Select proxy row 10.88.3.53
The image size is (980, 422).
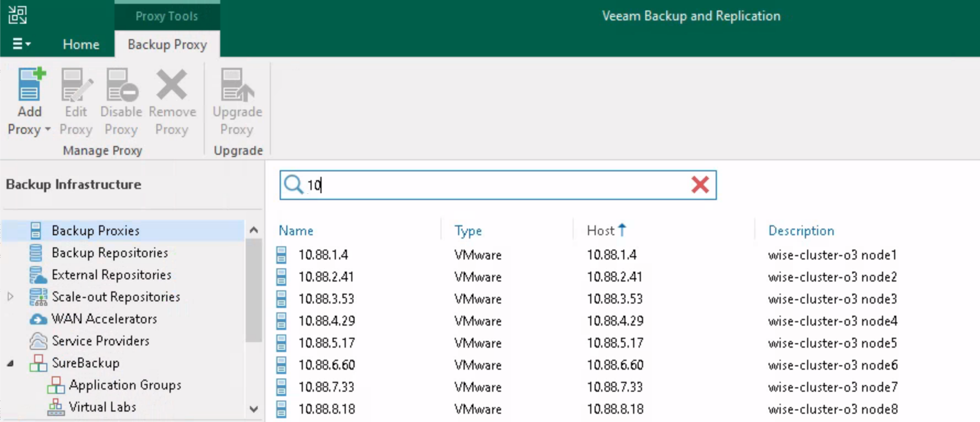627,299
